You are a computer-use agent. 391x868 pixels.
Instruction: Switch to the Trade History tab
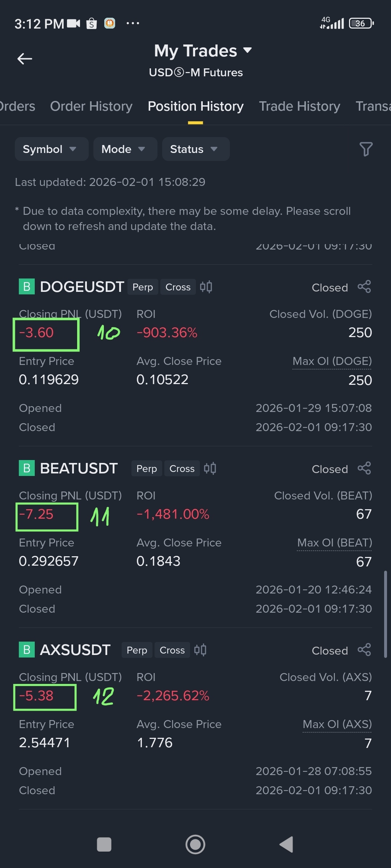pyautogui.click(x=299, y=106)
